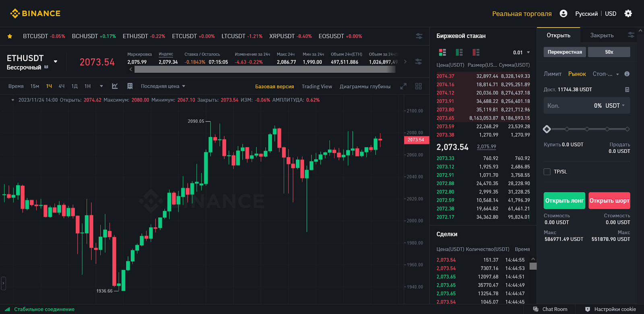This screenshot has width=644, height=314.
Task: Click the stable connection signal icon
Action: tap(7, 309)
